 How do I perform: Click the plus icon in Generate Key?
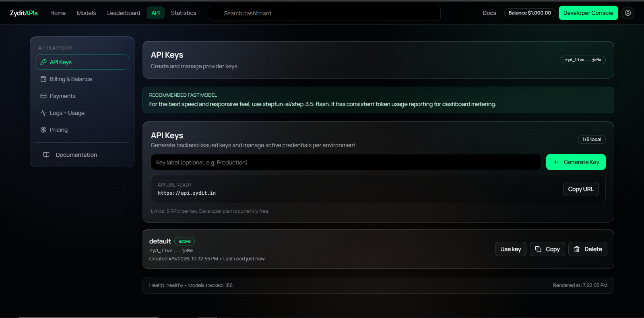coord(556,162)
